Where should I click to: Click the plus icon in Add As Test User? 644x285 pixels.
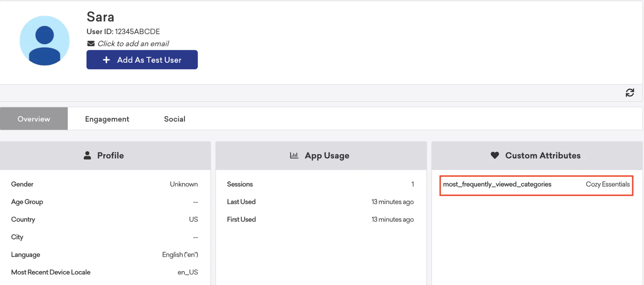point(106,60)
